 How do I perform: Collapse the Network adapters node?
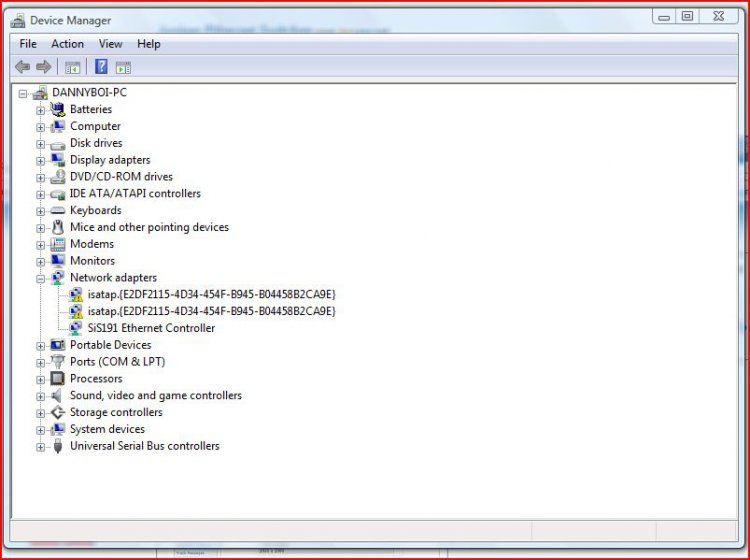[41, 278]
